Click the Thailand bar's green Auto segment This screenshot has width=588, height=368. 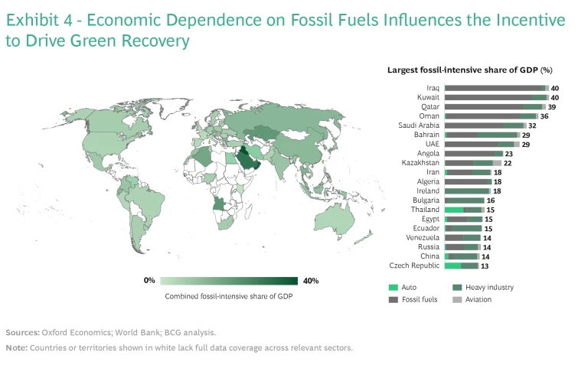pos(453,210)
